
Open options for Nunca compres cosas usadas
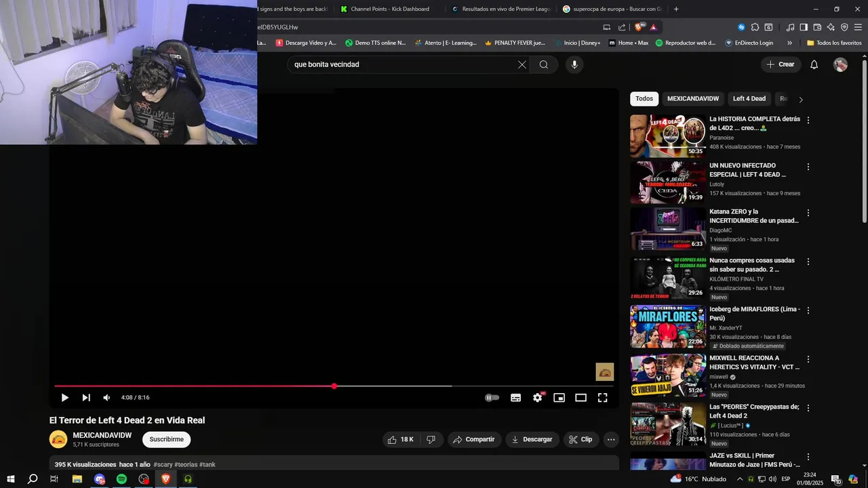(x=808, y=262)
